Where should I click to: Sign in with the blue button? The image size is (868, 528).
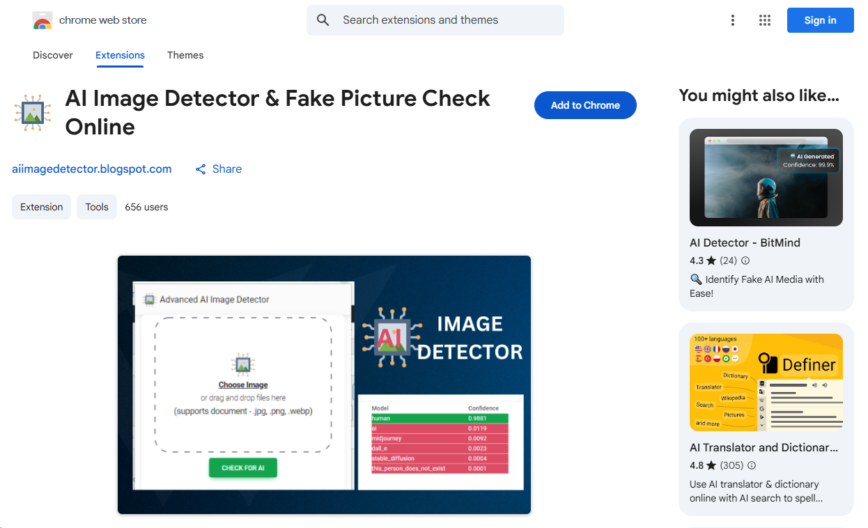820,20
